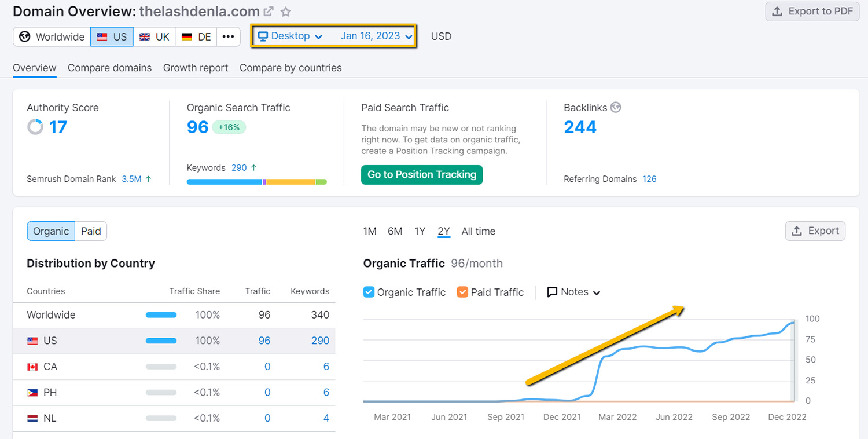Click the three-dots more countries button
Image resolution: width=868 pixels, height=439 pixels.
[x=228, y=36]
